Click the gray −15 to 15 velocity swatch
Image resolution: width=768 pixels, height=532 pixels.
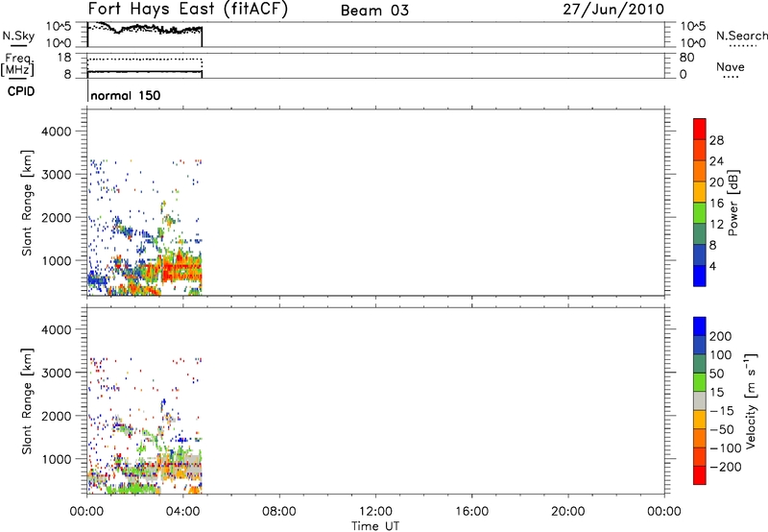700,400
